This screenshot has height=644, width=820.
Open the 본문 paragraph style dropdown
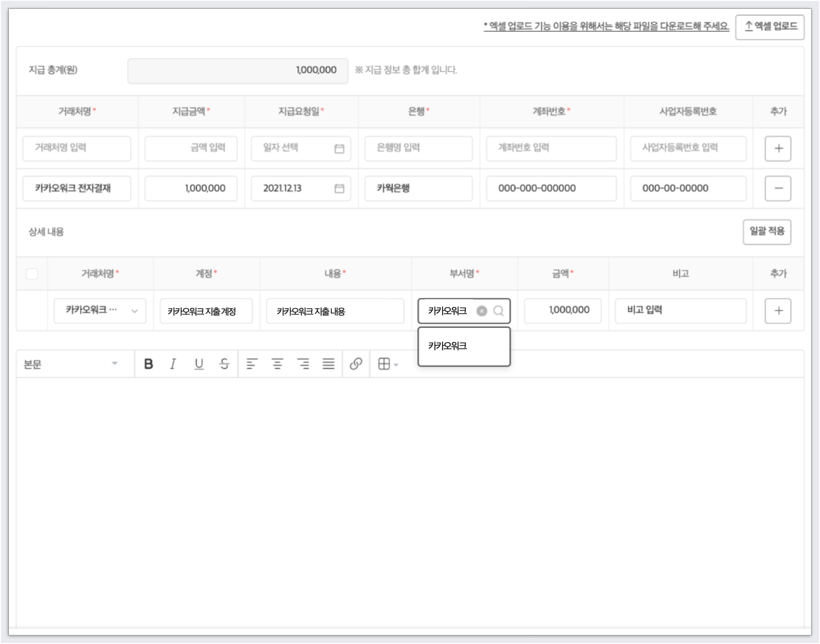click(x=72, y=364)
